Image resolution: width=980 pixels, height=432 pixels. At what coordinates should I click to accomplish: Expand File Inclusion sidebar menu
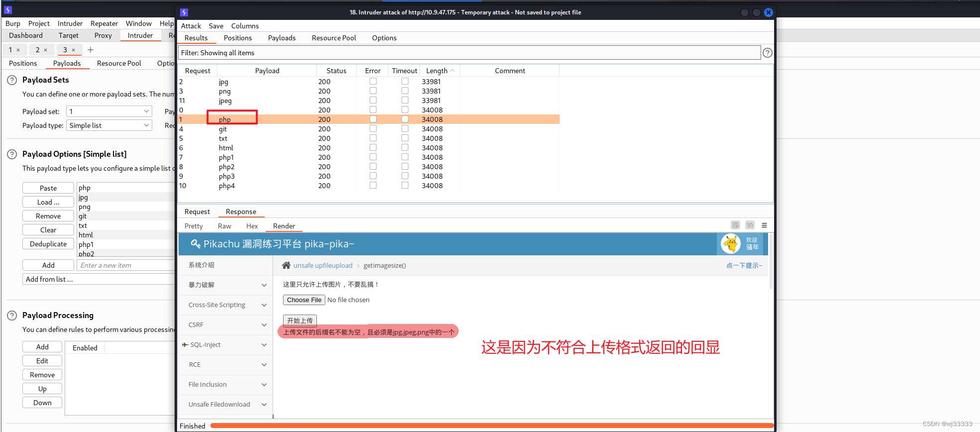pos(226,385)
